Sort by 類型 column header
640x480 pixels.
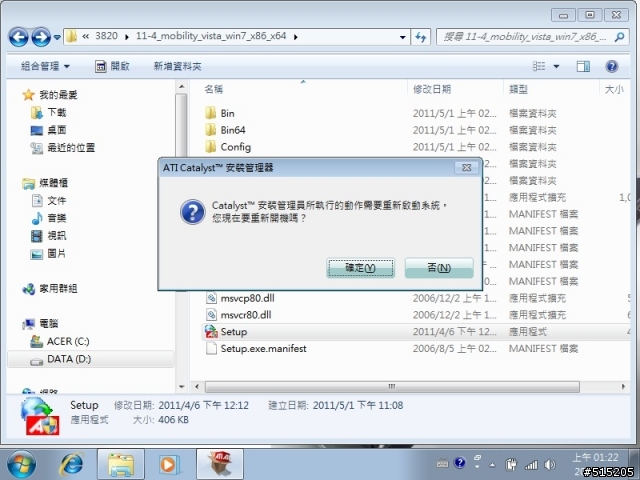pos(518,89)
